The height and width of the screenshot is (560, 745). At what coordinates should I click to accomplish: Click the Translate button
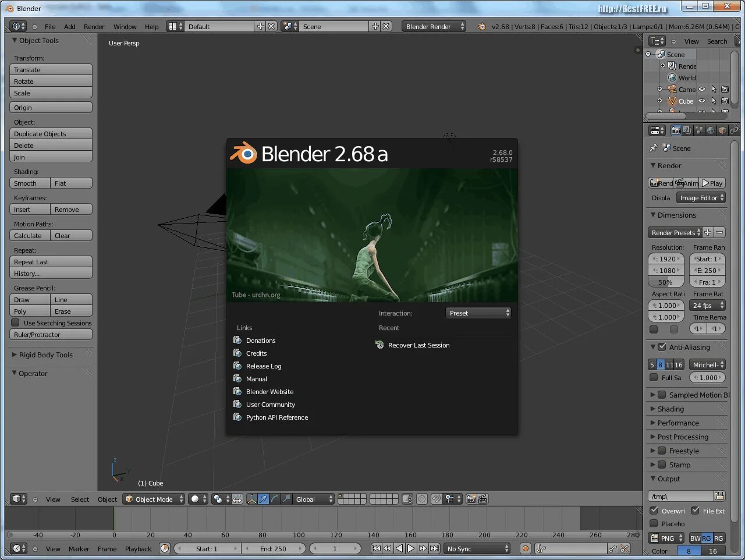click(51, 70)
